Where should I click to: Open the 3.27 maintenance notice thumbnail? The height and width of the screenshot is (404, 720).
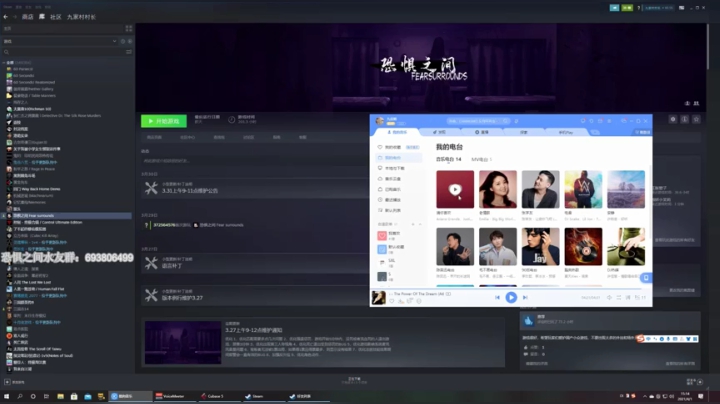[x=183, y=342]
